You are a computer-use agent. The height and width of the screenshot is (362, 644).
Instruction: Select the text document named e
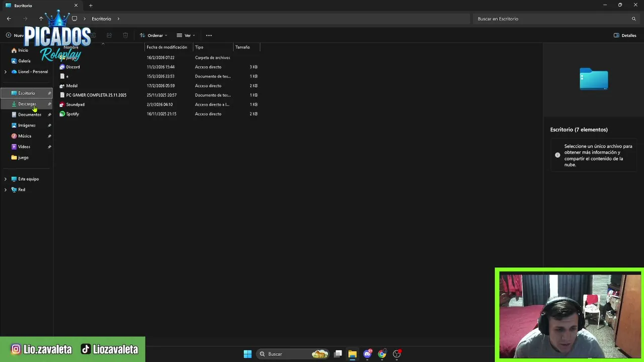67,76
